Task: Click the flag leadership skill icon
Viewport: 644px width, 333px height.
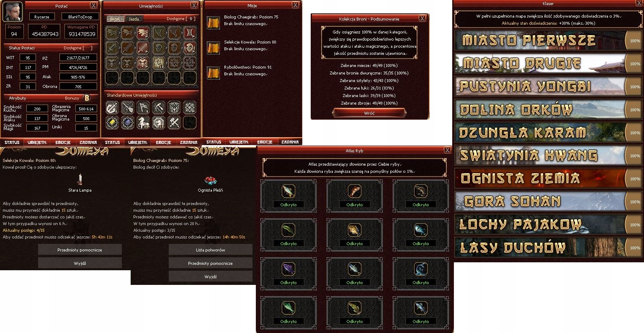Action: click(x=143, y=108)
